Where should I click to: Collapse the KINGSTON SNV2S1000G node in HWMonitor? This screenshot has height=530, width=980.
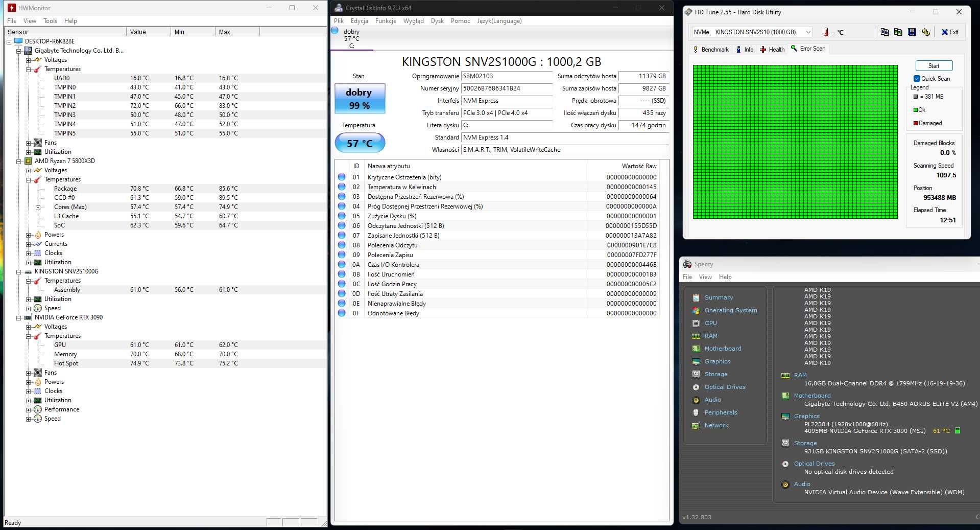click(x=19, y=271)
